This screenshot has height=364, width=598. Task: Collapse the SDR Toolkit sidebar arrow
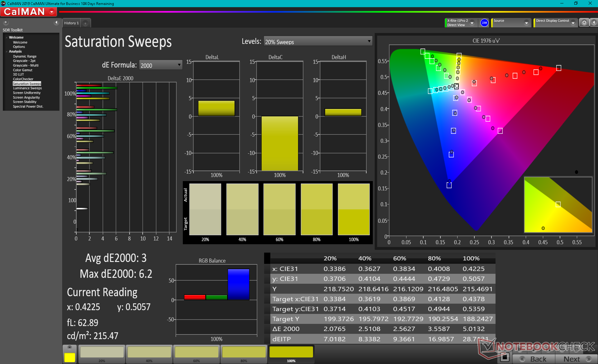[x=56, y=22]
